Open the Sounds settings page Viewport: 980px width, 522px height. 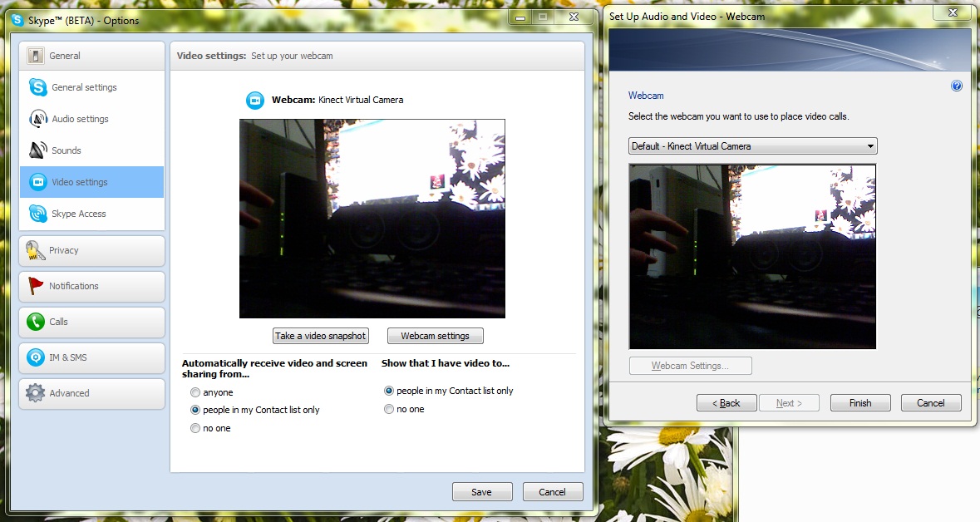92,150
